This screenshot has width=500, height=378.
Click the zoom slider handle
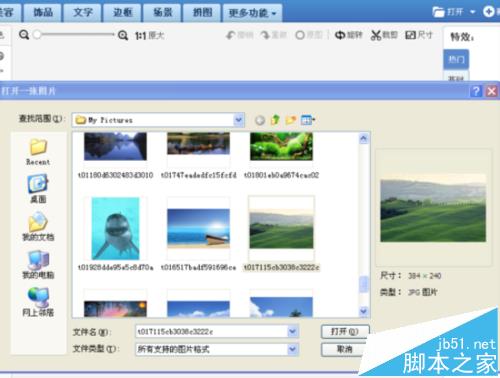[x=37, y=34]
